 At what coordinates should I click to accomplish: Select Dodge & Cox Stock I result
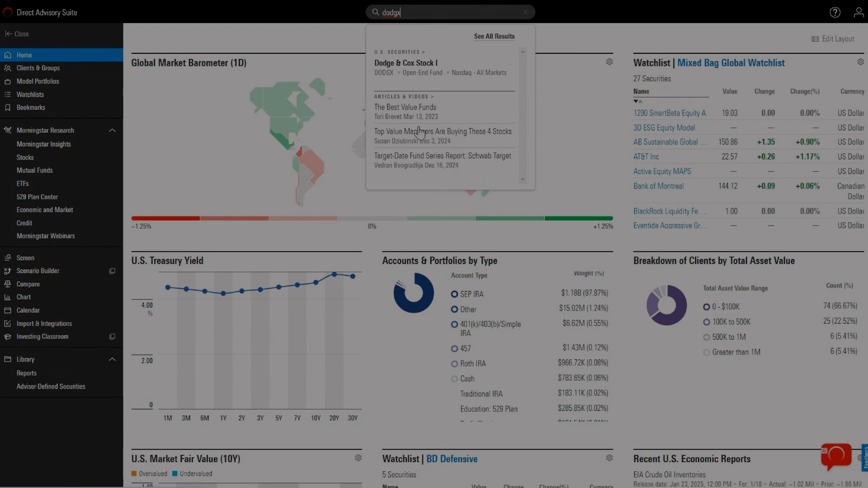pos(406,63)
